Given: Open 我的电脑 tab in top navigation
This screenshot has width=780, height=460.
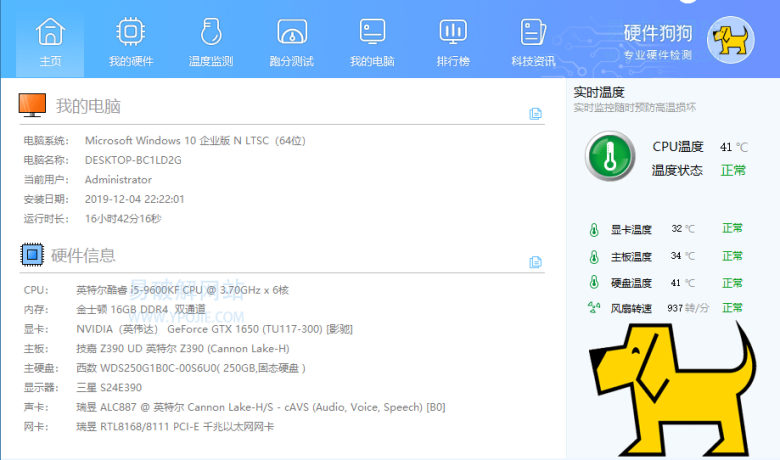Looking at the screenshot, I should [372, 43].
